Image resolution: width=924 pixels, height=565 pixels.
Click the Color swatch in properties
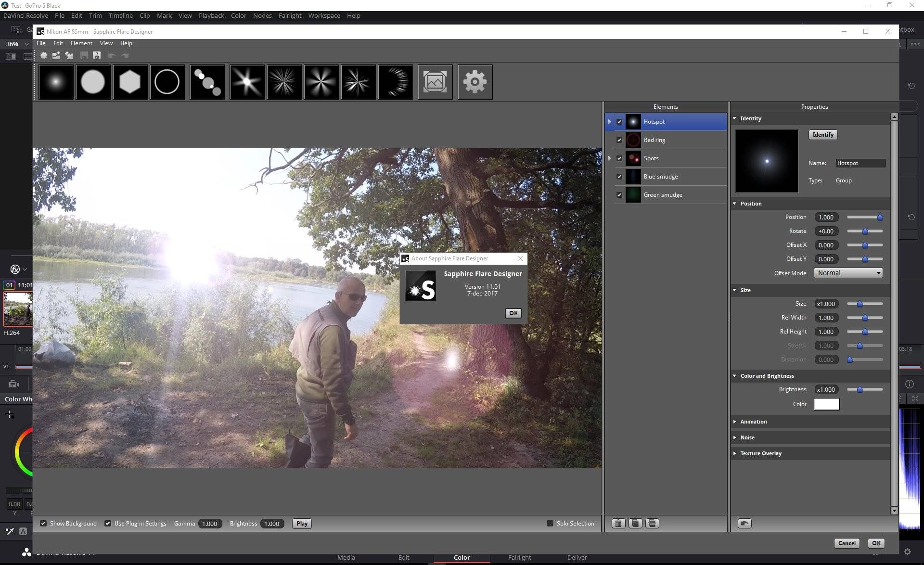[826, 404]
